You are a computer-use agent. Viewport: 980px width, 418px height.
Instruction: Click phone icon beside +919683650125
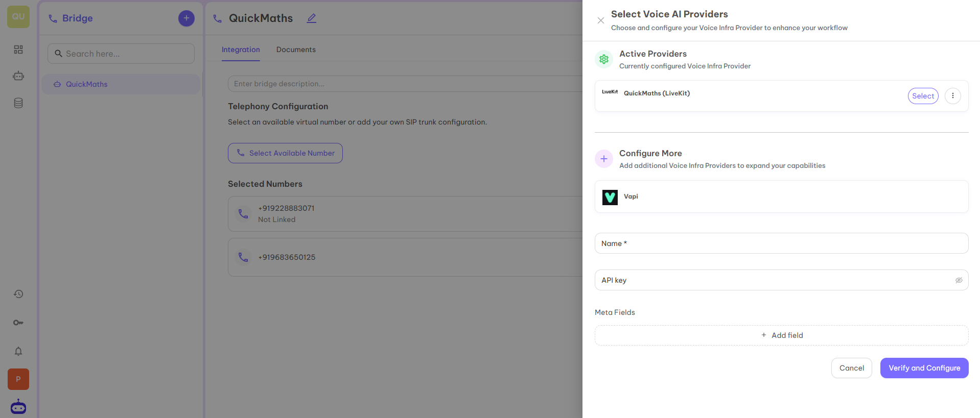[243, 257]
